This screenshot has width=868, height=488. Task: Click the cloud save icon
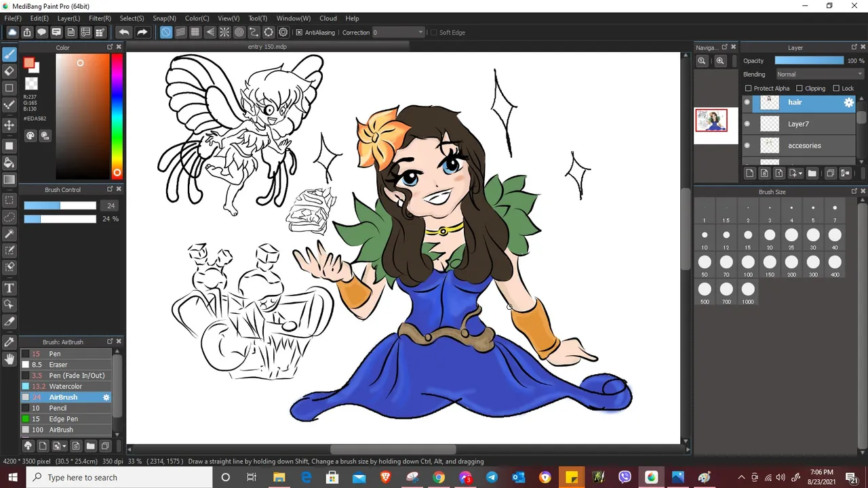pyautogui.click(x=12, y=32)
